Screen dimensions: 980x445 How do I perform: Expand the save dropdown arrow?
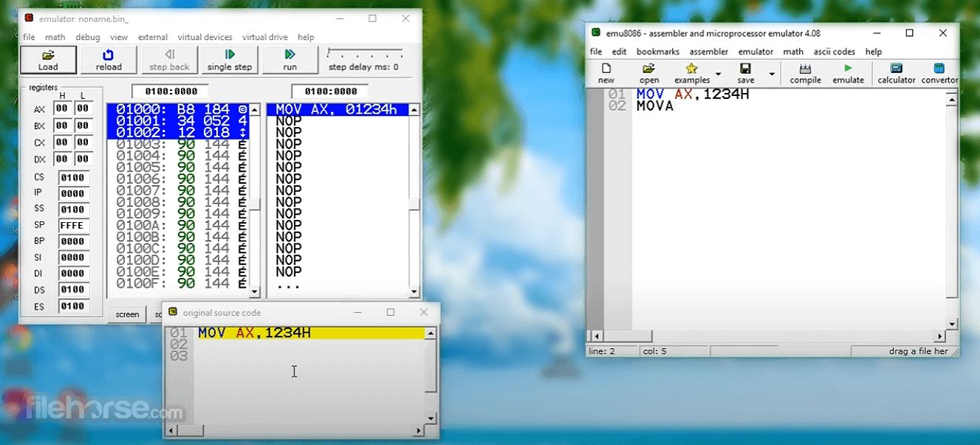pos(772,75)
